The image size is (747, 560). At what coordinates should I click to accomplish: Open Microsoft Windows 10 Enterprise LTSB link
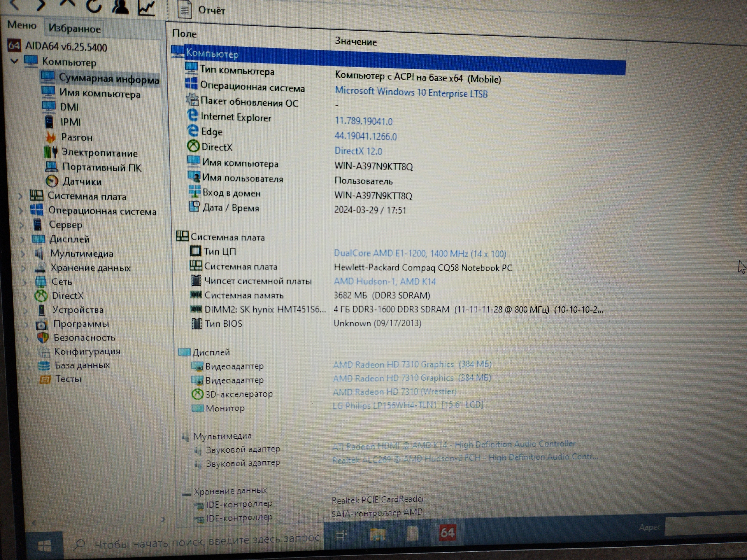pyautogui.click(x=411, y=93)
